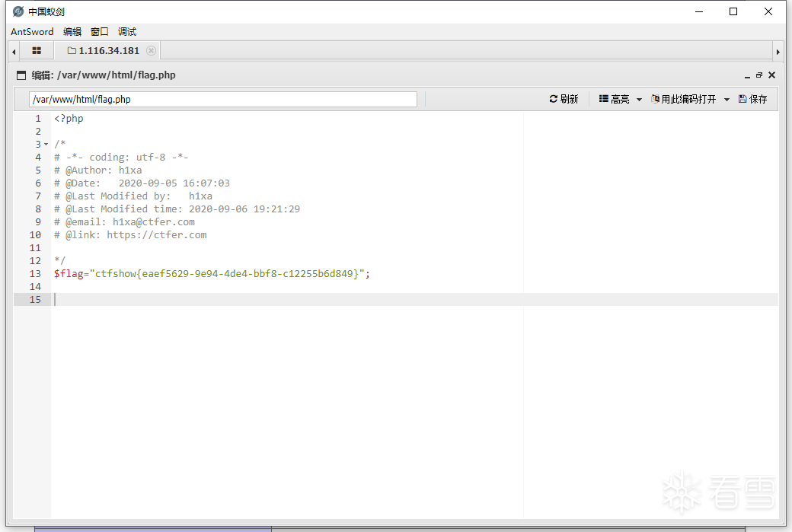Minimize the flag.php editor panel
The width and height of the screenshot is (792, 532).
point(747,75)
